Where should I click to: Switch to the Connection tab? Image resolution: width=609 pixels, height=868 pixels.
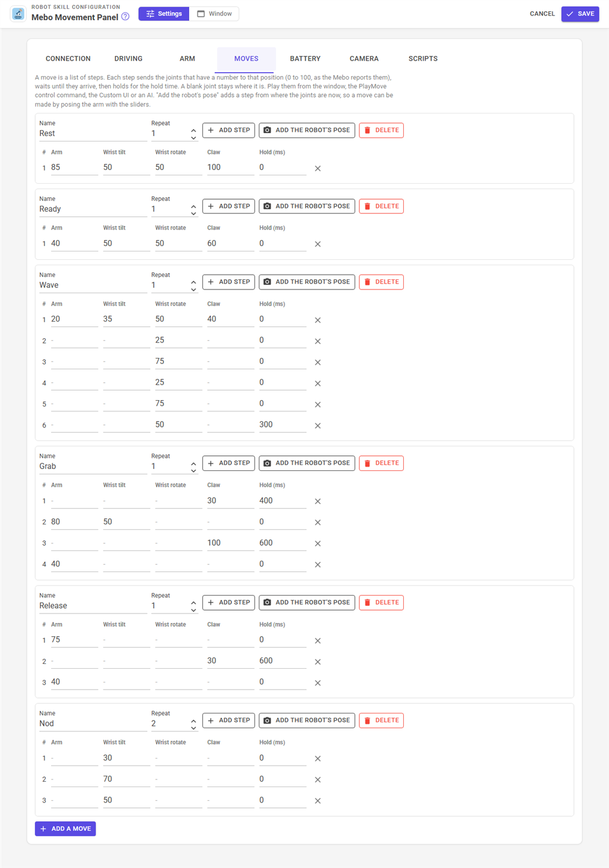pos(68,59)
